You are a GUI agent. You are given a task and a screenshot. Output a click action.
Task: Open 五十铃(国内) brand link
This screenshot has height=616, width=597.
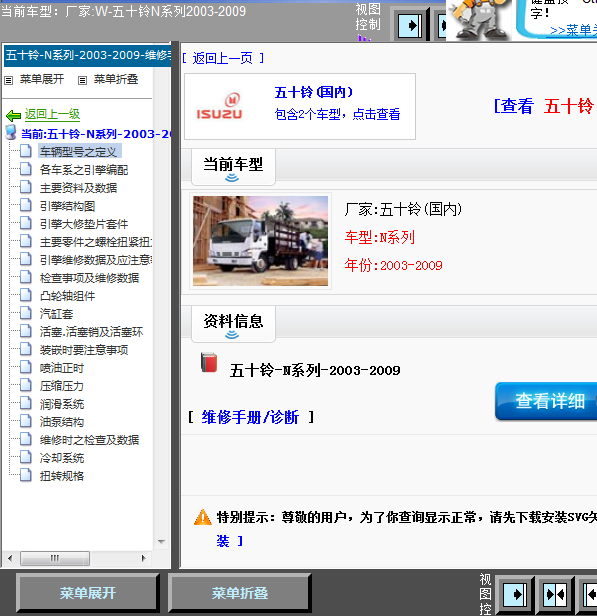pos(314,93)
